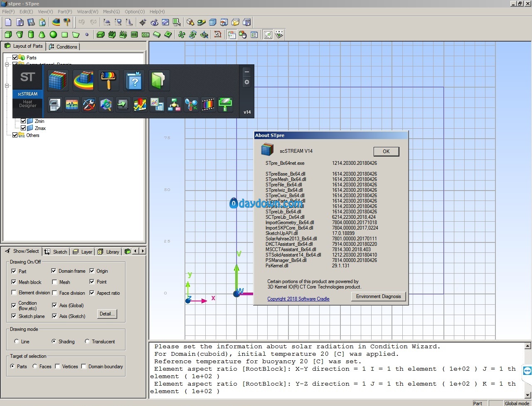
Task: Select the Translucent drawing mode
Action: click(87, 342)
